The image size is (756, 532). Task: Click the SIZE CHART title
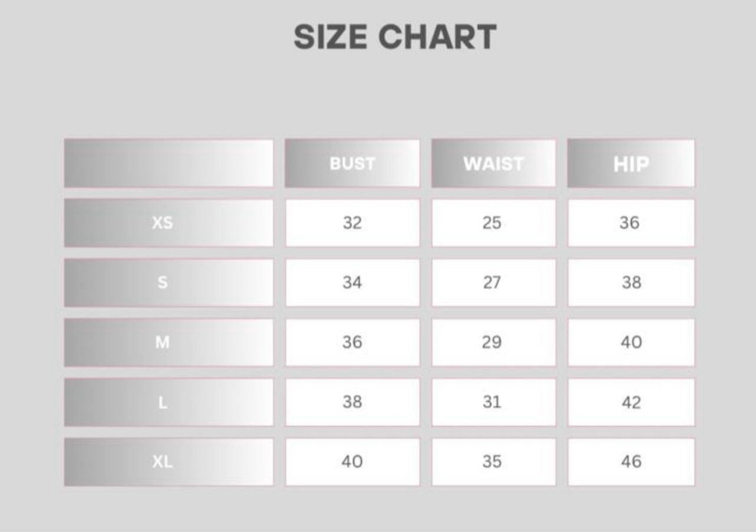(395, 37)
